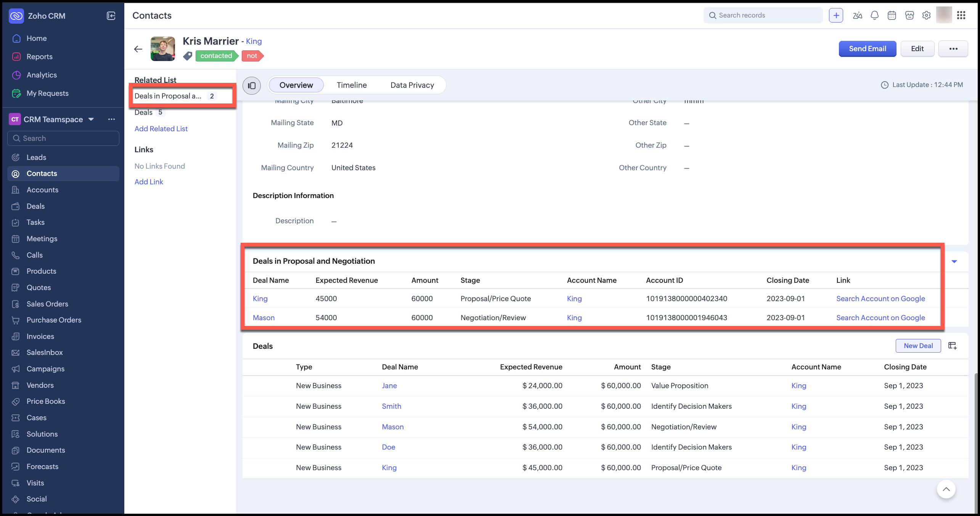Click the Send Email button

point(867,49)
